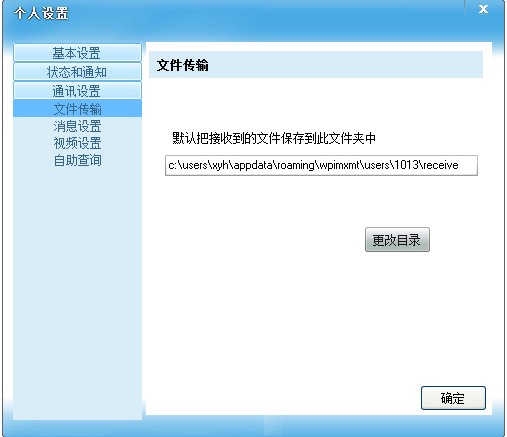
Task: Focus the receive folder path field
Action: (321, 165)
